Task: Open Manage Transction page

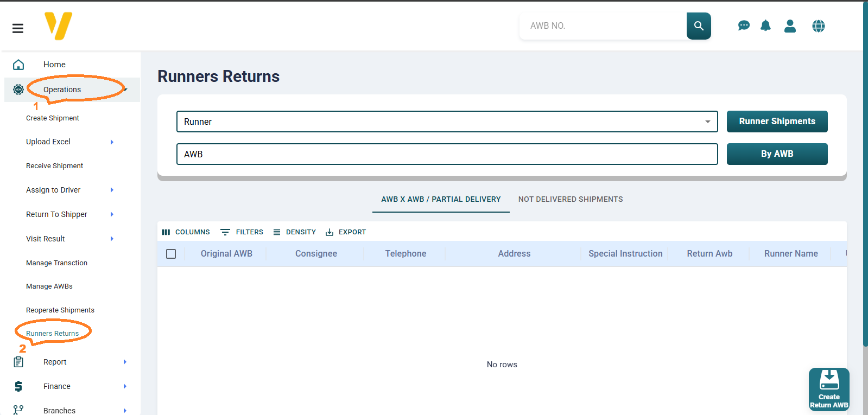Action: point(56,263)
